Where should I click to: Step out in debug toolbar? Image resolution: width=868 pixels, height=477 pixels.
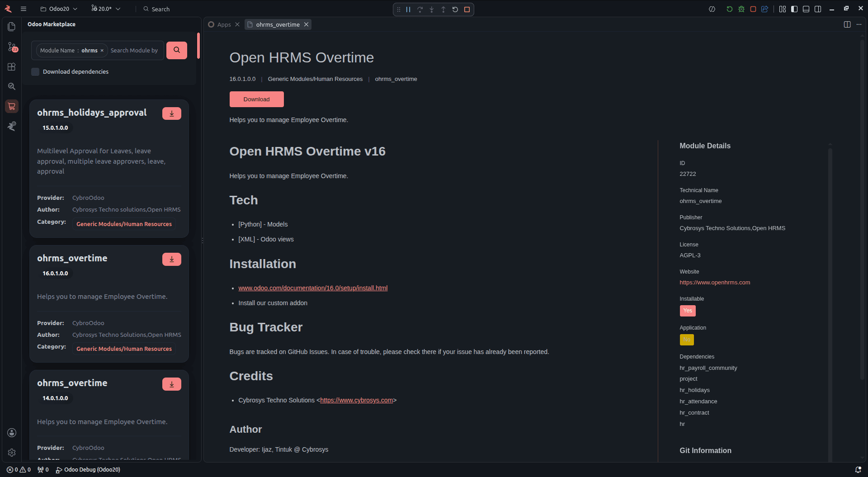point(443,9)
